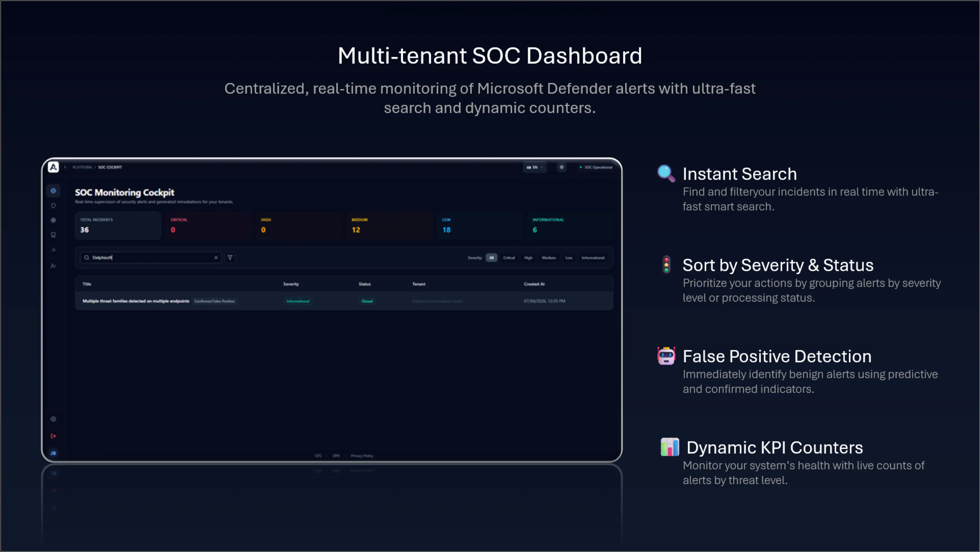Open the GTC footer link
The height and width of the screenshot is (552, 980).
pyautogui.click(x=318, y=456)
